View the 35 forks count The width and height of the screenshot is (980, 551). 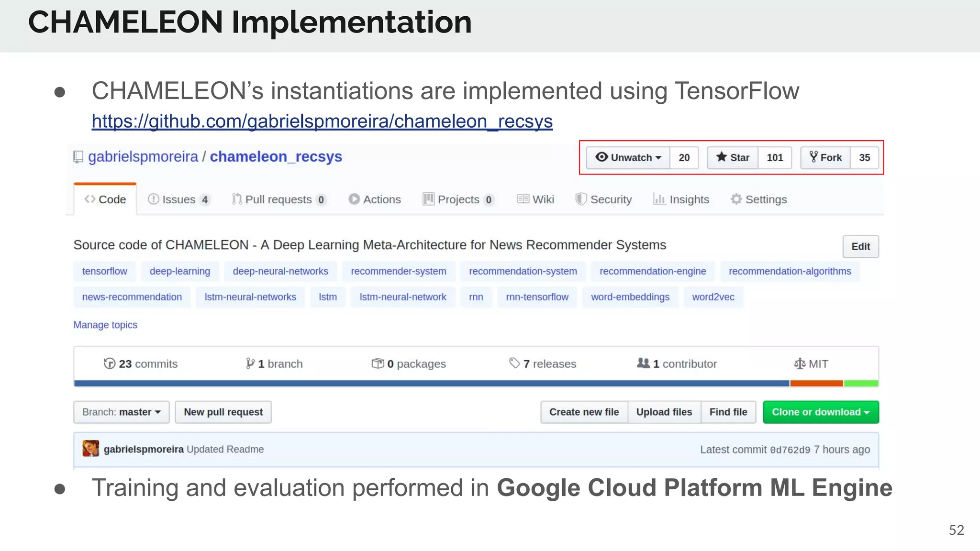coord(864,157)
